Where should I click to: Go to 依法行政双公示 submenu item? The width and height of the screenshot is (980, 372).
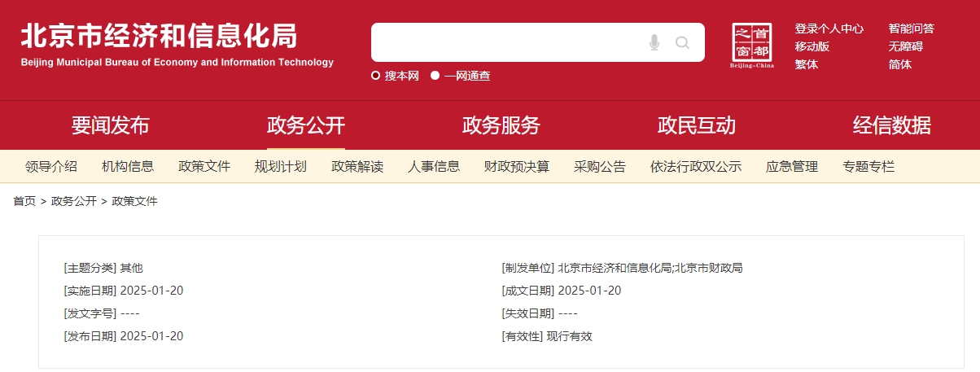(x=696, y=167)
